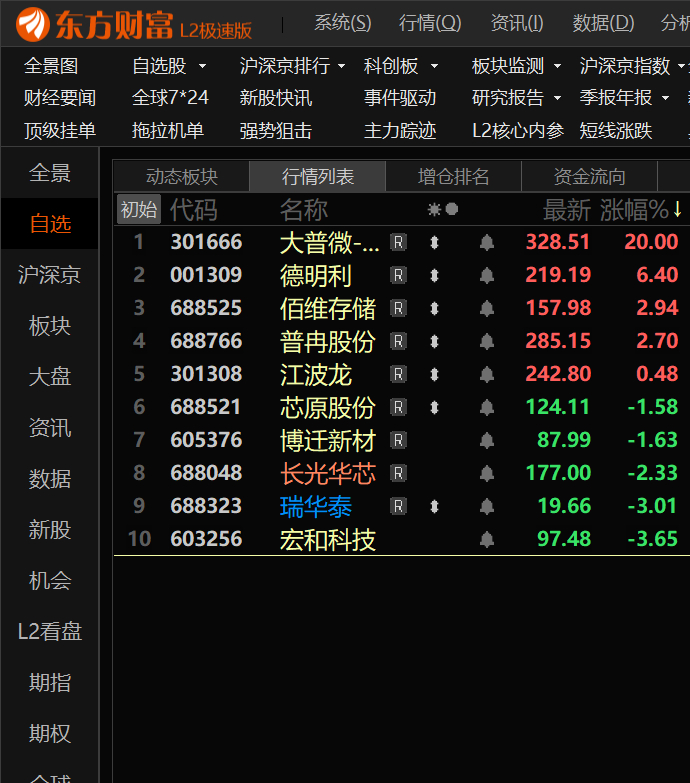Image resolution: width=690 pixels, height=783 pixels.
Task: Open the 系统(S) menu
Action: [343, 23]
